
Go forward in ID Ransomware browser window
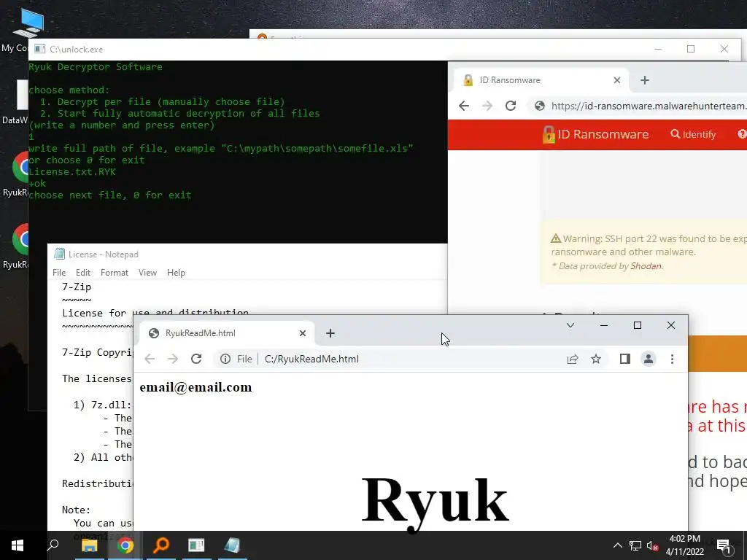[x=487, y=106]
